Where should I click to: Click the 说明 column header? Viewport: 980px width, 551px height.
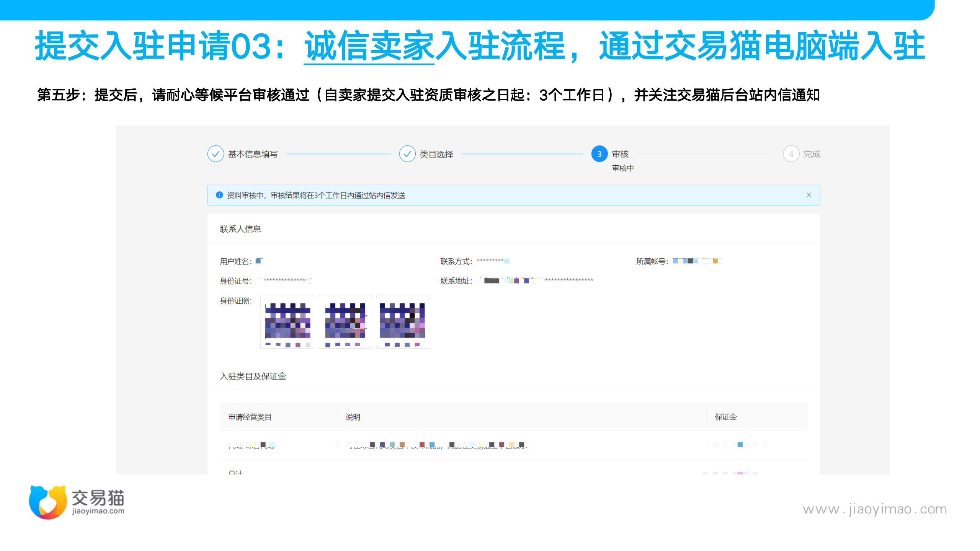353,417
